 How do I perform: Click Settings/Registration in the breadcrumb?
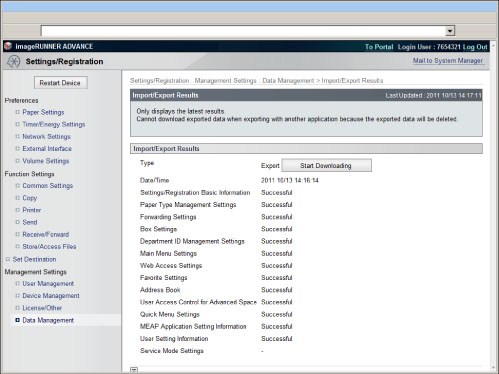[159, 81]
